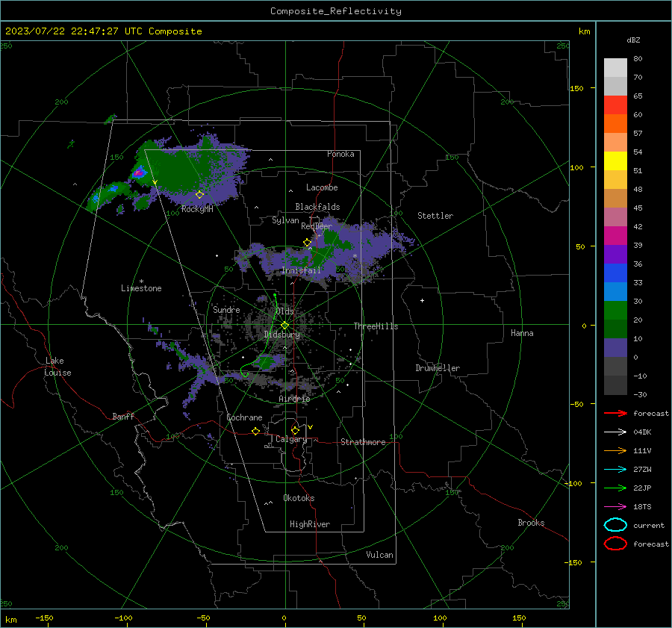The height and width of the screenshot is (628, 672).
Task: Click the dBZ legend heading
Action: [633, 40]
